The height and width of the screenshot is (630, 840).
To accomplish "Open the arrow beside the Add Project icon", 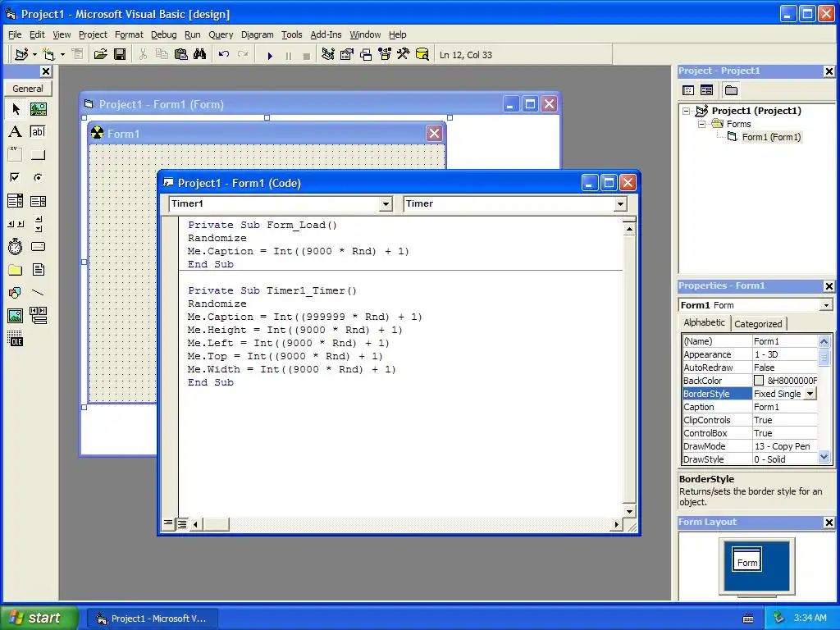I will click(x=34, y=55).
